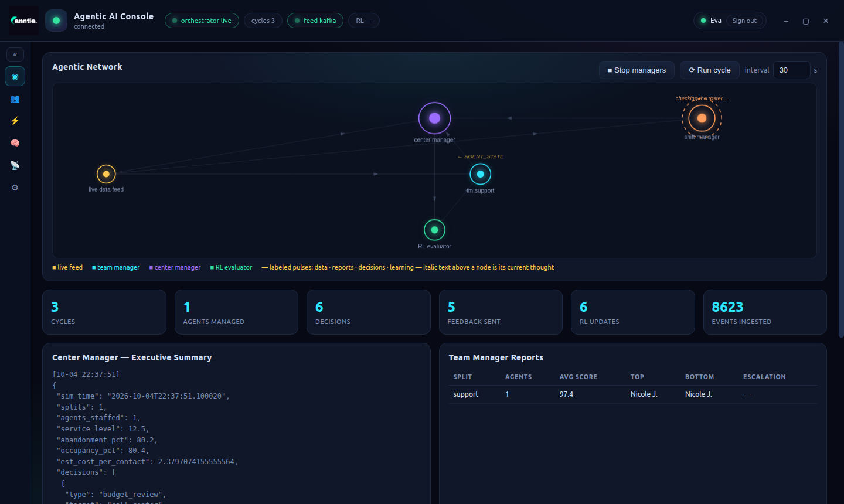Click the 97.4 average score cell
Screen dimensions: 844x504
click(566, 394)
